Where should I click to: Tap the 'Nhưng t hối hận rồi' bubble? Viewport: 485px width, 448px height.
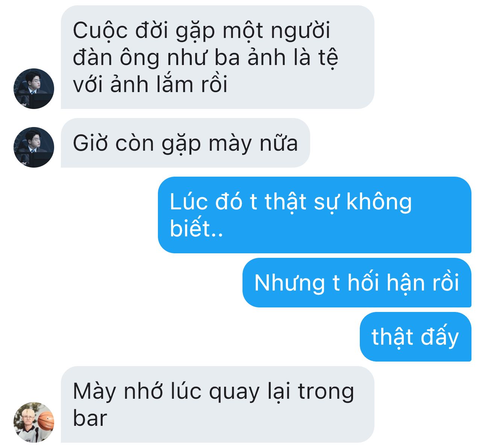pos(357,282)
